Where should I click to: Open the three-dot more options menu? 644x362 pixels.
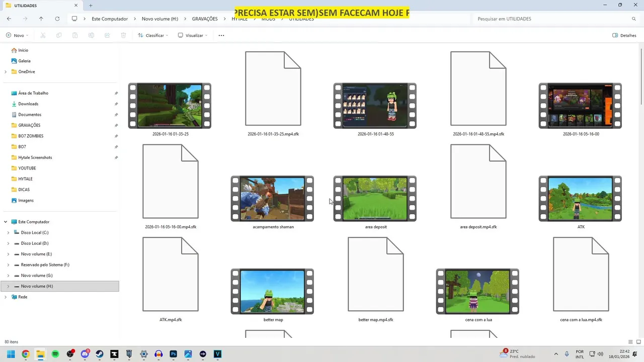(221, 35)
